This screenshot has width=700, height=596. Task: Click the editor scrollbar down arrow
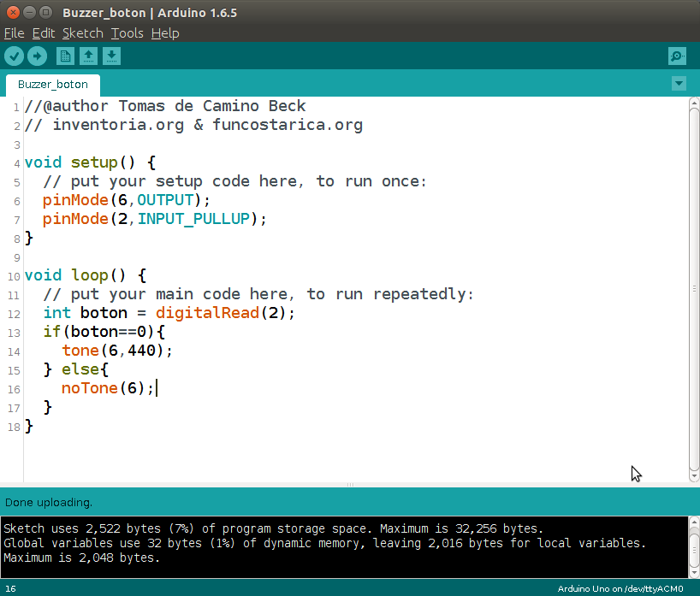pos(694,476)
